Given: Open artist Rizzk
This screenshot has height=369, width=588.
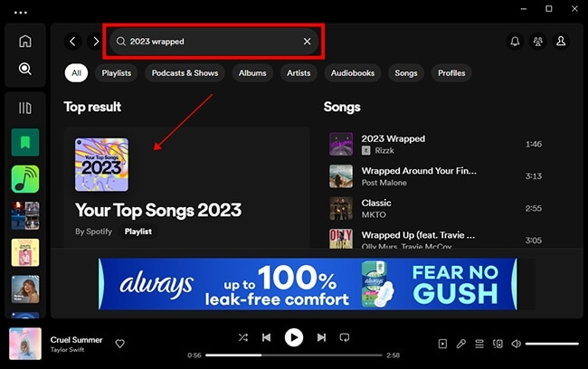Looking at the screenshot, I should point(384,150).
